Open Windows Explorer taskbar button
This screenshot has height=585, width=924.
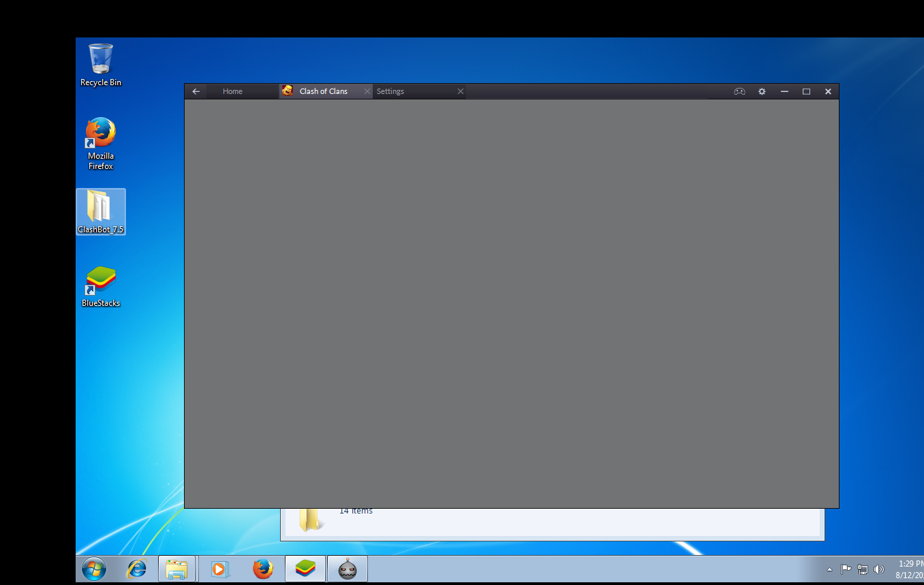(x=177, y=569)
